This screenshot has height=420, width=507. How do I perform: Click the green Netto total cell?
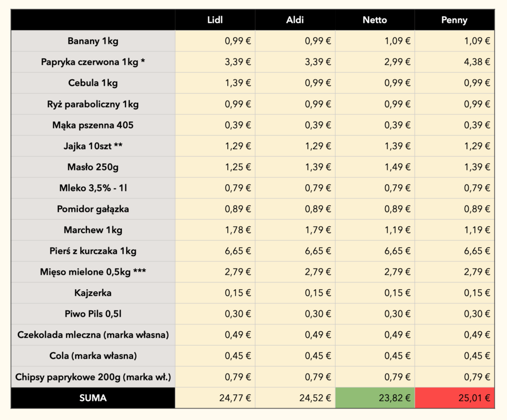375,398
